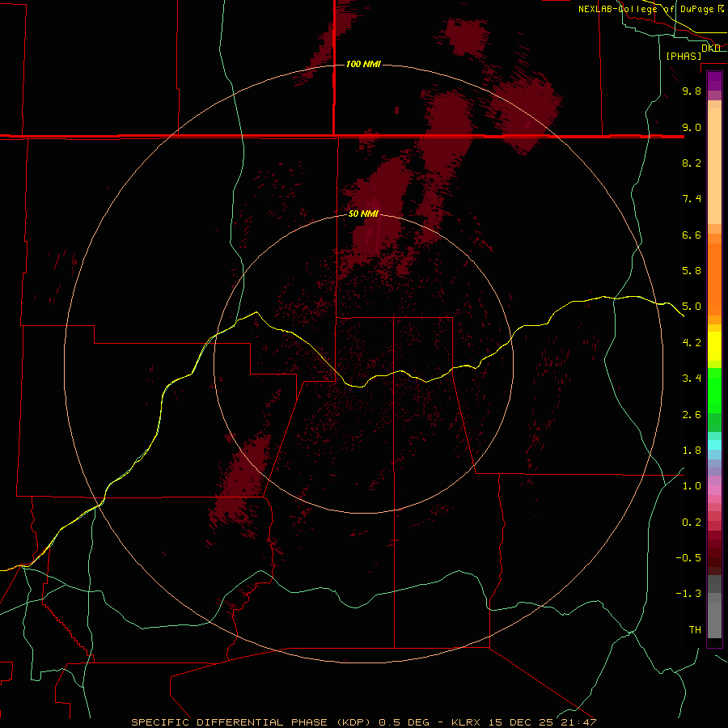728x728 pixels.
Task: Click the DKD label near top right
Action: (x=710, y=48)
